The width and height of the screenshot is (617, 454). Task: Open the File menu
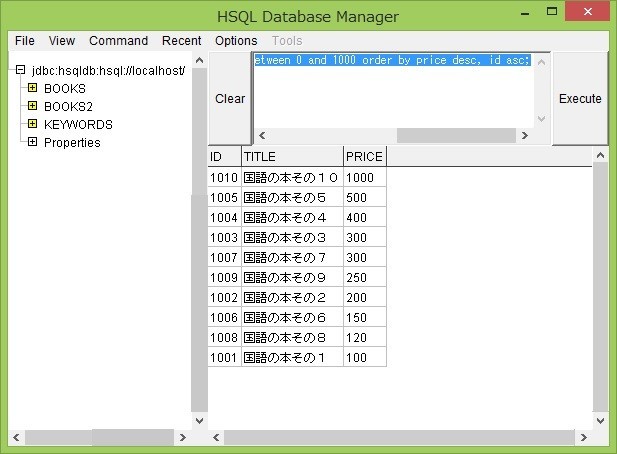(x=25, y=41)
